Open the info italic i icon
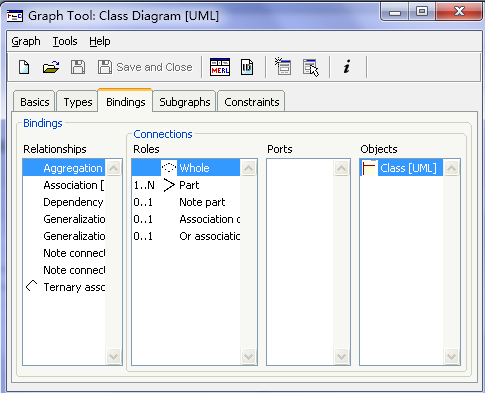The image size is (485, 393). (347, 67)
